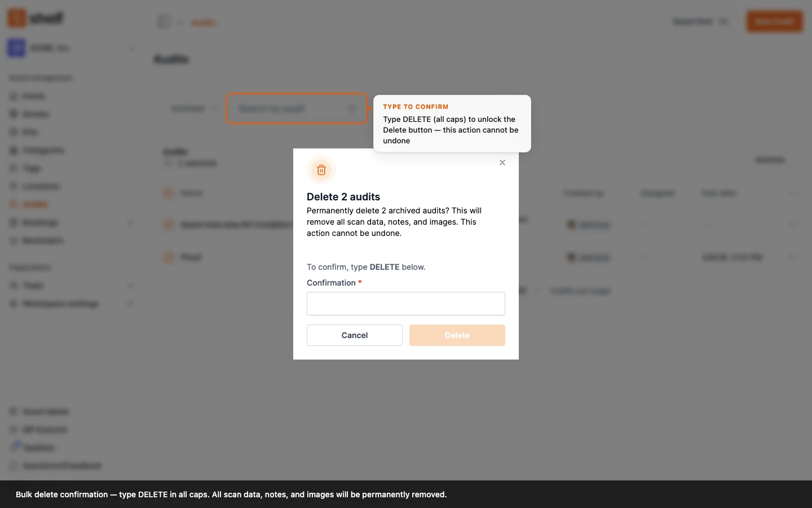Image resolution: width=812 pixels, height=508 pixels.
Task: Click the Audits sidebar icon
Action: [x=14, y=204]
